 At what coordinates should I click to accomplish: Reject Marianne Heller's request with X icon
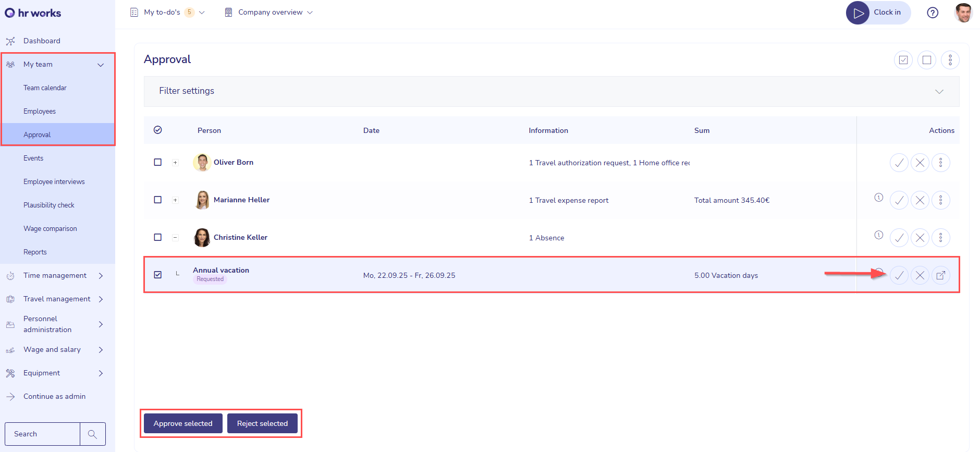point(920,200)
